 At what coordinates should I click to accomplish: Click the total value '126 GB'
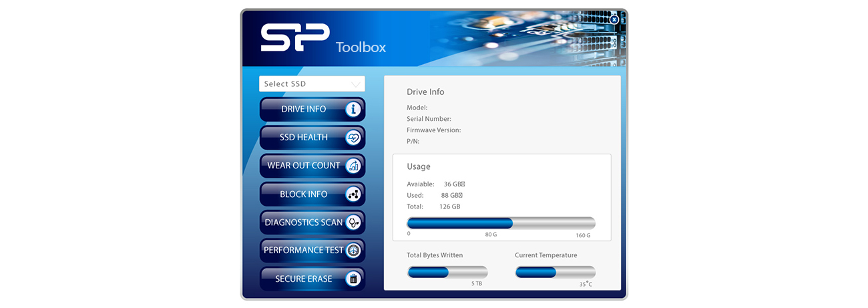point(449,206)
